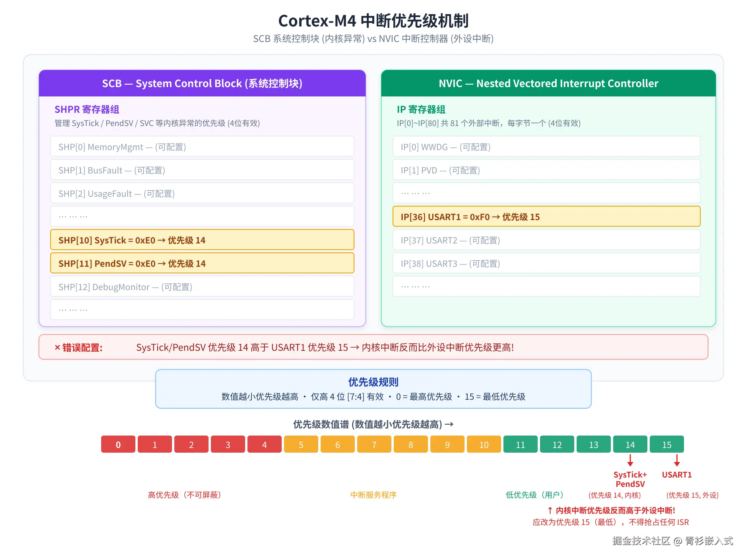Click the SCB 系统控制块 vs NVIC subtitle
The width and height of the screenshot is (747, 560).
[373, 38]
